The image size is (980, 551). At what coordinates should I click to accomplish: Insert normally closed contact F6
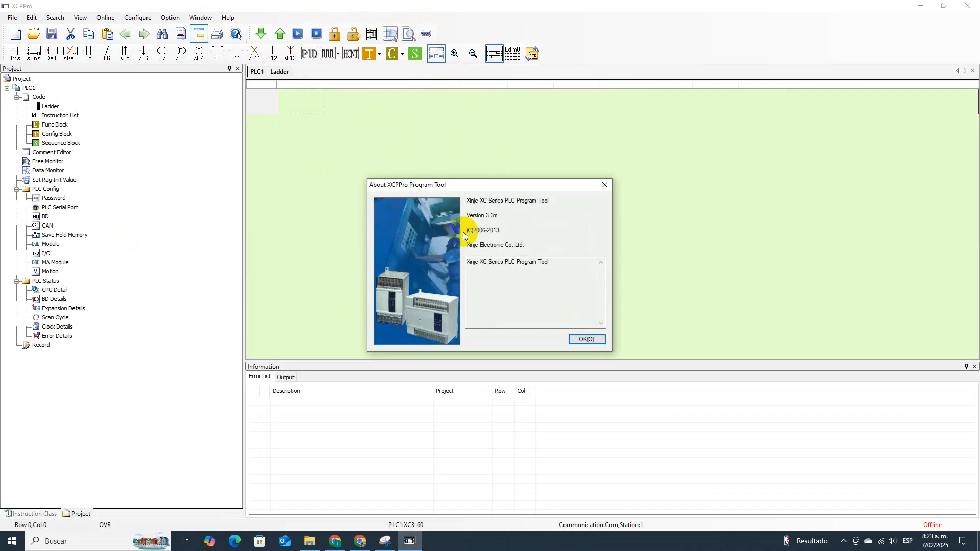point(107,54)
